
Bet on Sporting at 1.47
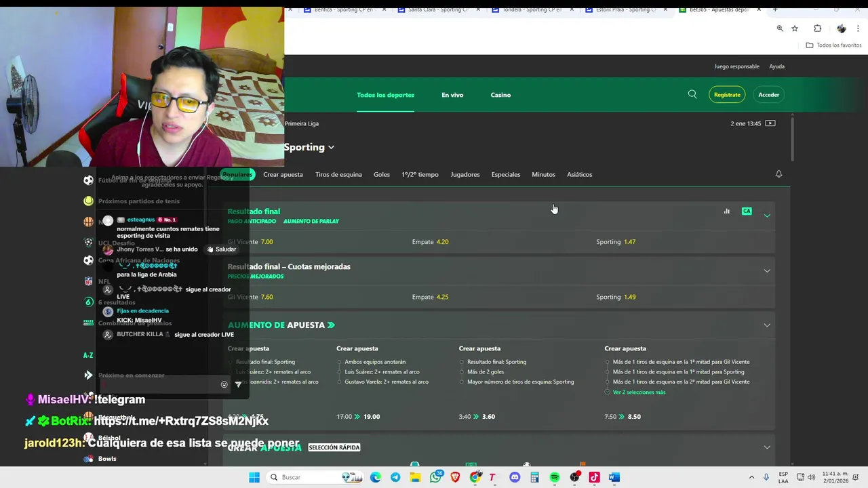pyautogui.click(x=616, y=242)
